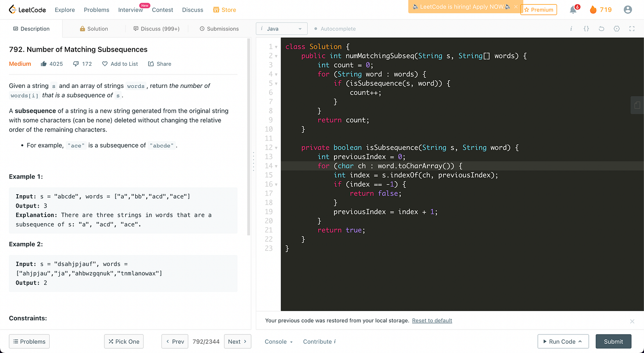This screenshot has width=644, height=353.
Task: Open the Problems list button at bottom
Action: [29, 341]
